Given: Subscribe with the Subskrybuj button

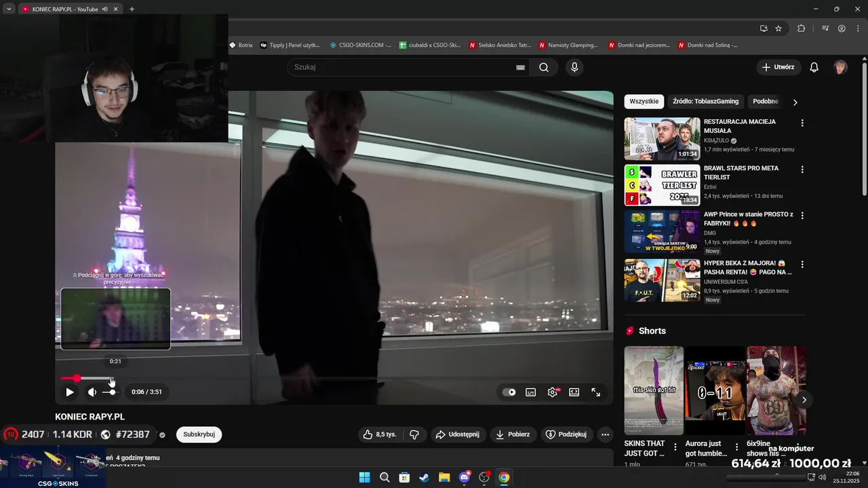Looking at the screenshot, I should [199, 434].
